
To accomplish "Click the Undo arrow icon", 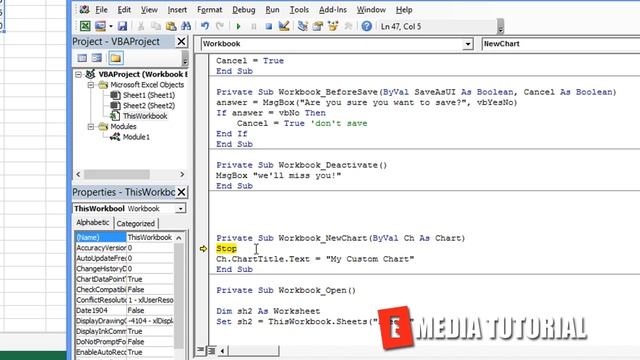I will pyautogui.click(x=205, y=26).
